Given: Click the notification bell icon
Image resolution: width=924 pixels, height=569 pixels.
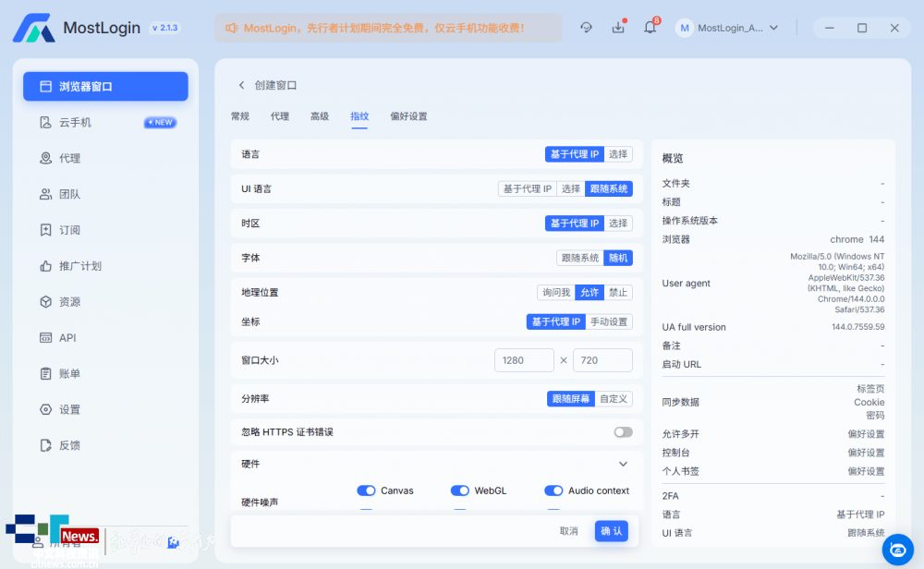Looking at the screenshot, I should [650, 28].
